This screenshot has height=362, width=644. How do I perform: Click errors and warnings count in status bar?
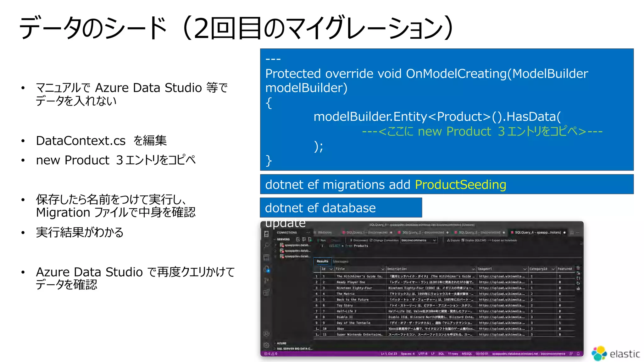point(271,354)
